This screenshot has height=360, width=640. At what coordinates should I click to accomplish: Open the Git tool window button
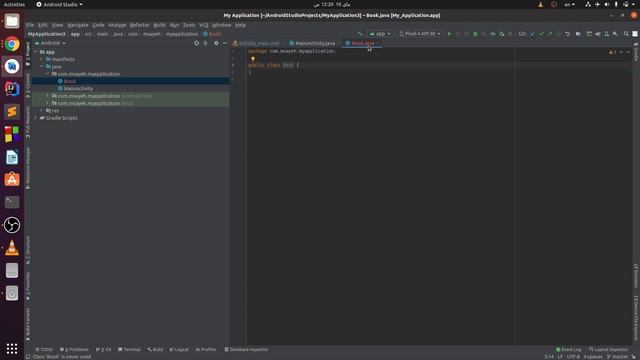(104, 349)
